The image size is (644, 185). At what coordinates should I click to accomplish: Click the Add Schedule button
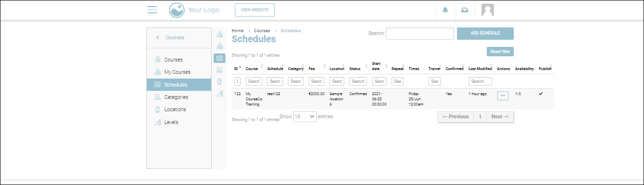coord(485,34)
